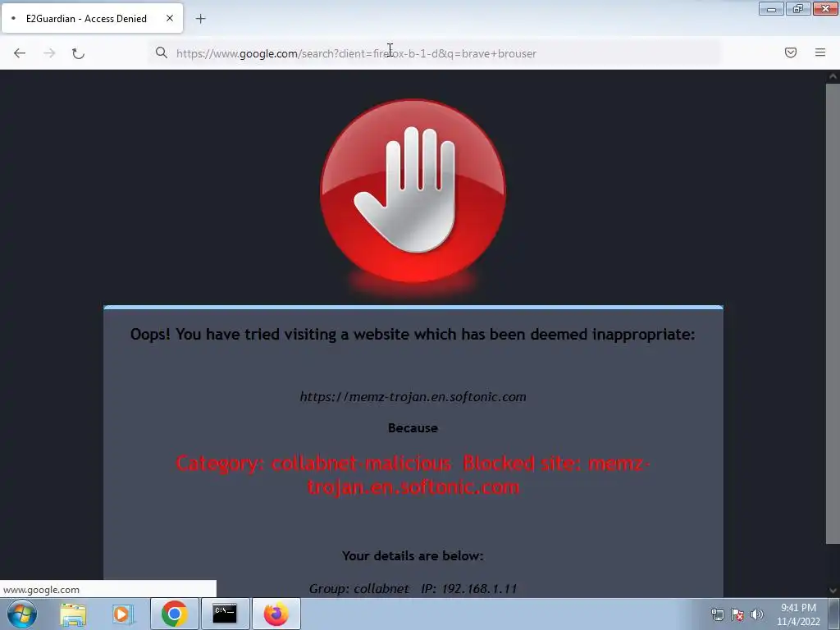Switch to Google Chrome in taskbar

tap(174, 614)
